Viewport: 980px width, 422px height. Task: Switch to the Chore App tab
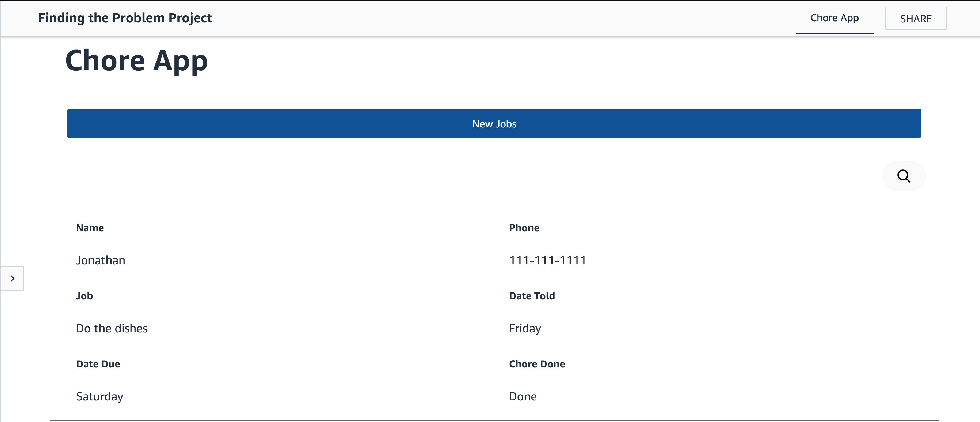(x=834, y=18)
